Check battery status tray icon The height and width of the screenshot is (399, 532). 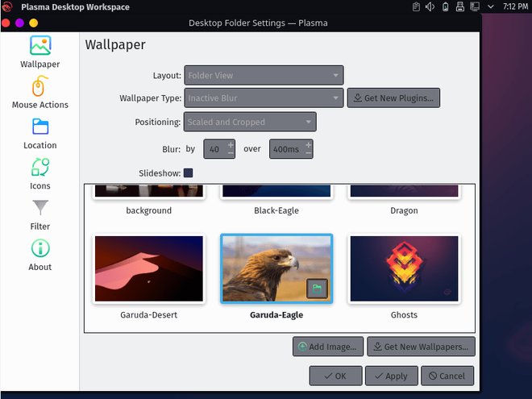[445, 6]
